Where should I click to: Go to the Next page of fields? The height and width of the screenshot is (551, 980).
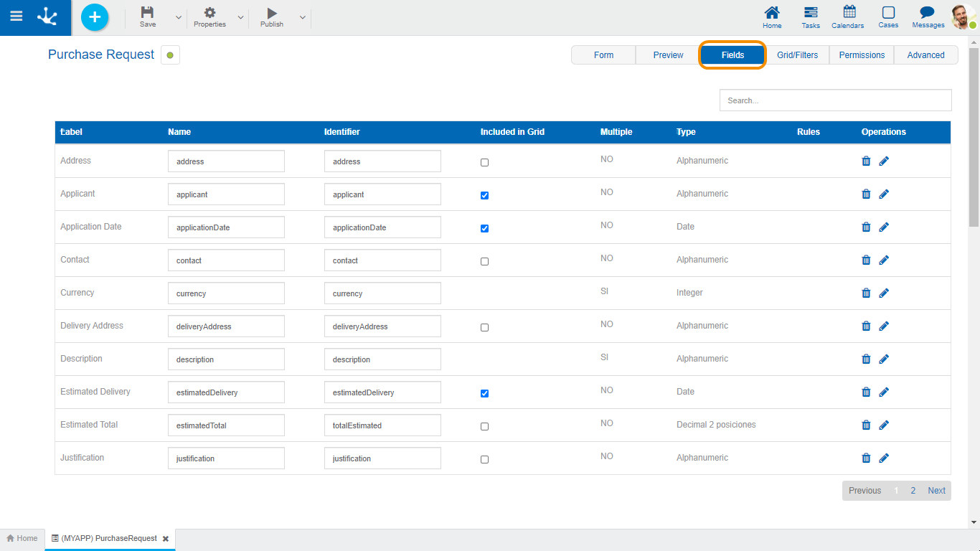point(936,491)
